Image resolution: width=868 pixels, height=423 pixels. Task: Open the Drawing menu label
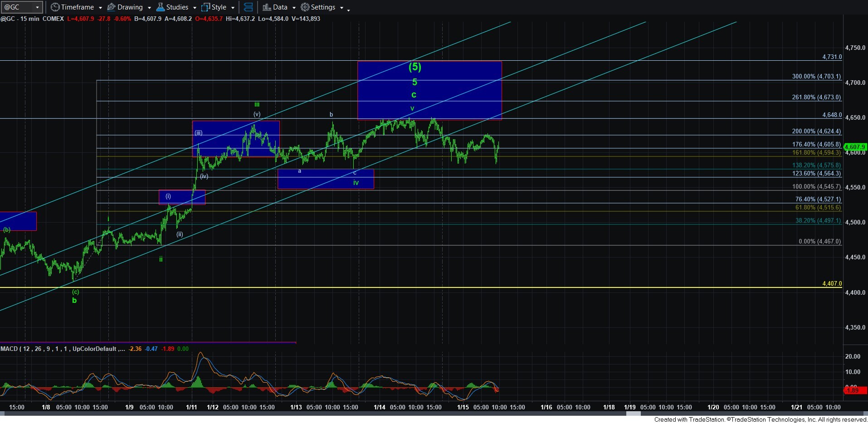point(130,7)
